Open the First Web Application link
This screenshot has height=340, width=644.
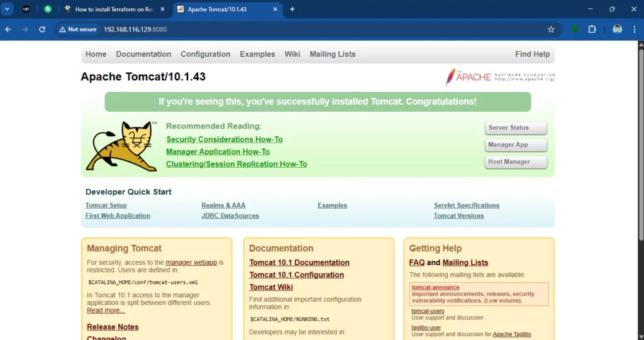tap(118, 216)
